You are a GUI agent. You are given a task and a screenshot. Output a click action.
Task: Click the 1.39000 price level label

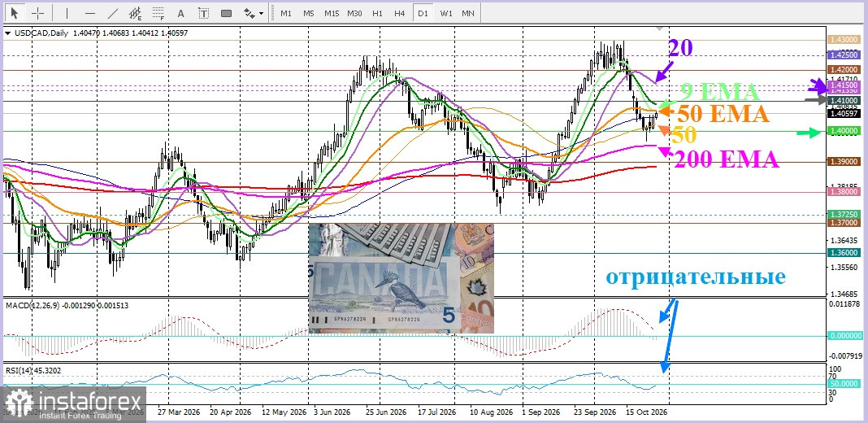(844, 161)
